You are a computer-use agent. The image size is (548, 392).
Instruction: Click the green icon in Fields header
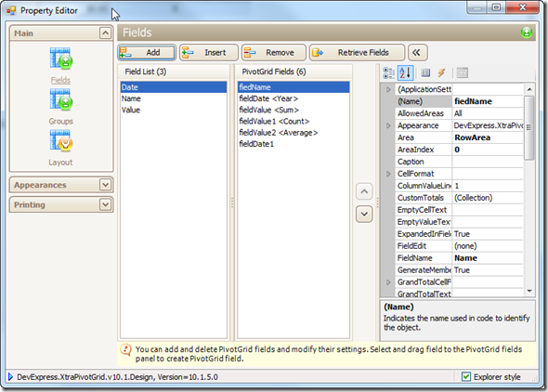(x=527, y=33)
